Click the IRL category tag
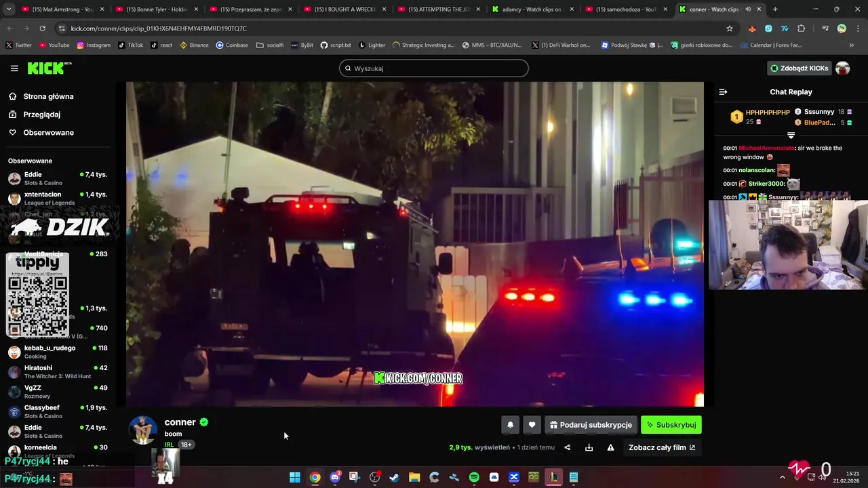The height and width of the screenshot is (488, 868). click(x=169, y=445)
